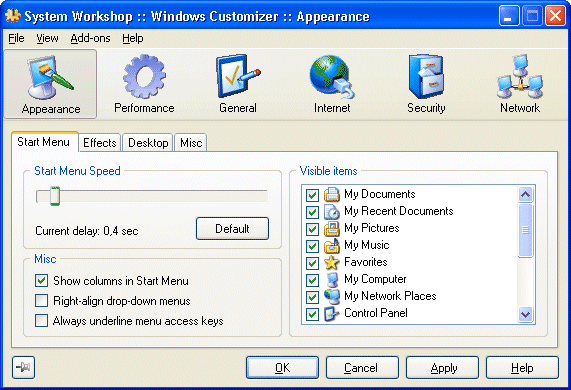Click the System Workshop title bar icon
This screenshot has width=571, height=390.
coord(12,16)
